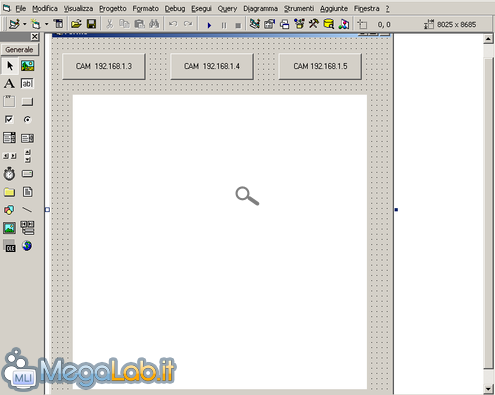Click the CAM 192.168.1.5 button
495x395 pixels.
320,66
